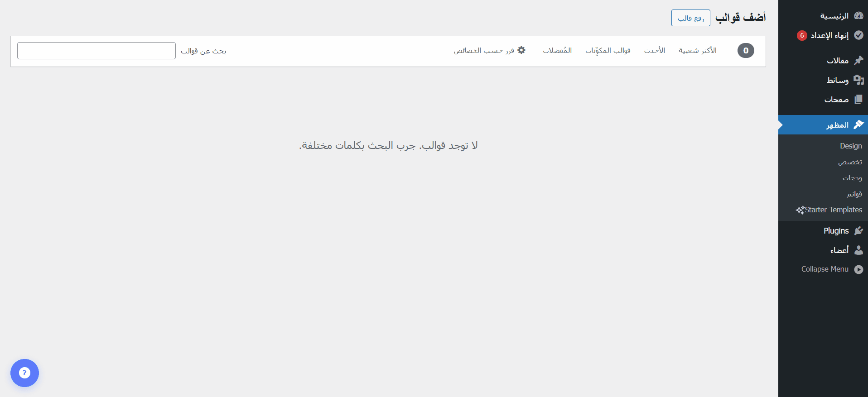Click the theme search input field
868x397 pixels.
pos(96,51)
